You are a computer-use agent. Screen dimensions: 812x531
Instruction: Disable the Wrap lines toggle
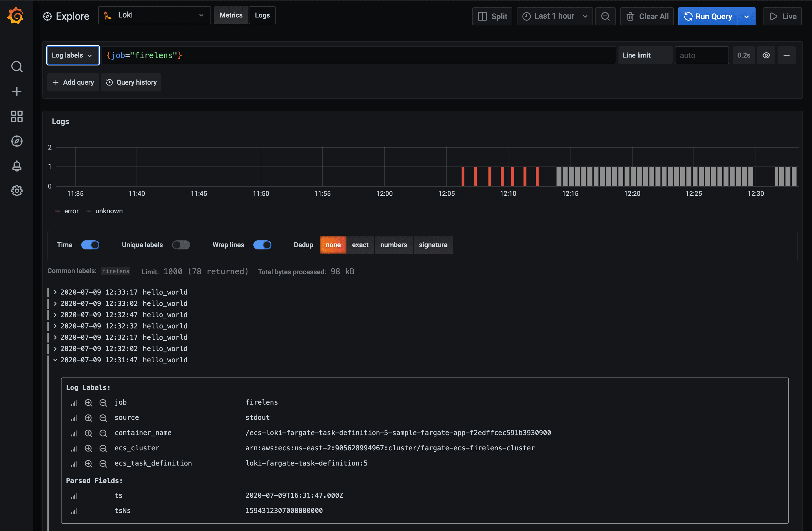[262, 245]
